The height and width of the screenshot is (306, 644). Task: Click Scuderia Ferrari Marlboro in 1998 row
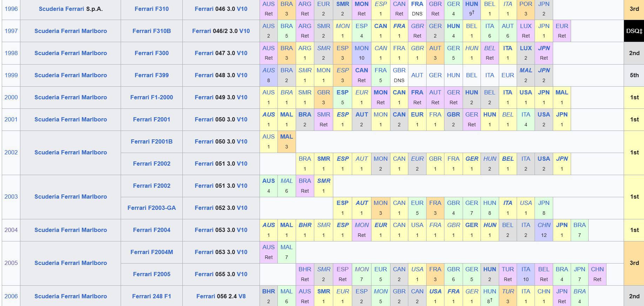pos(71,53)
